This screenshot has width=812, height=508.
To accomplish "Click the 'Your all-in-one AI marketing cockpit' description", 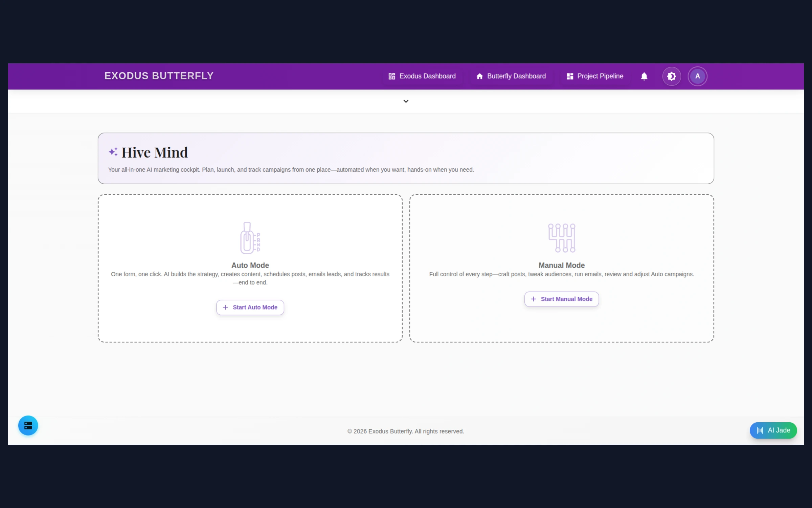I will click(291, 170).
